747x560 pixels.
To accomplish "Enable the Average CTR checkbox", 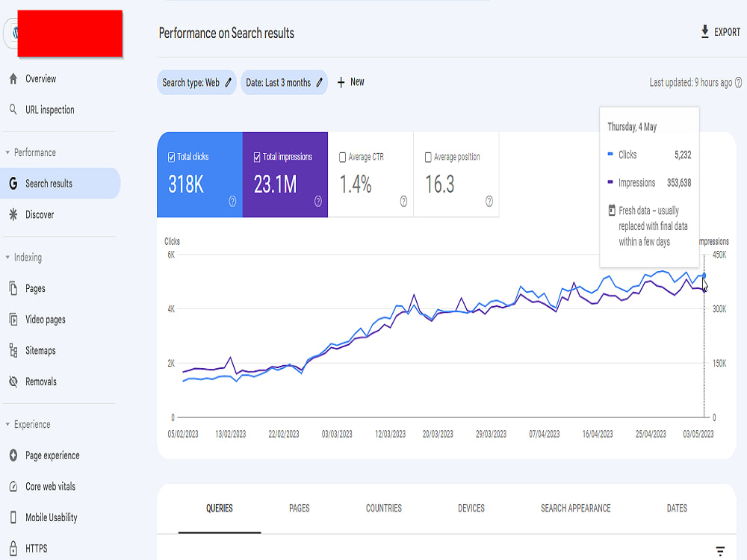I will pyautogui.click(x=343, y=157).
